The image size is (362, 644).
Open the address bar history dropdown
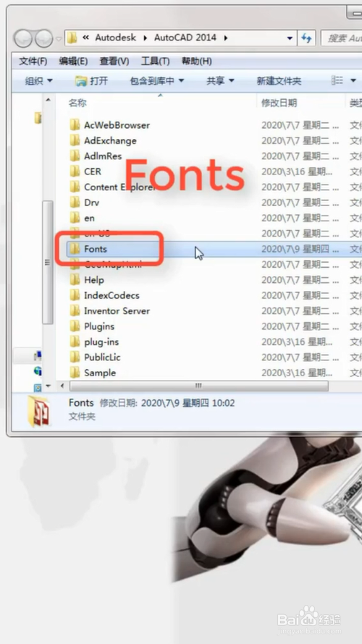[x=290, y=38]
